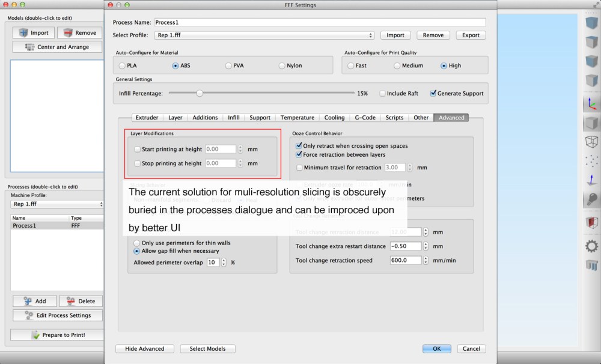Switch to the G-Code tab
This screenshot has width=601, height=364.
coord(365,118)
